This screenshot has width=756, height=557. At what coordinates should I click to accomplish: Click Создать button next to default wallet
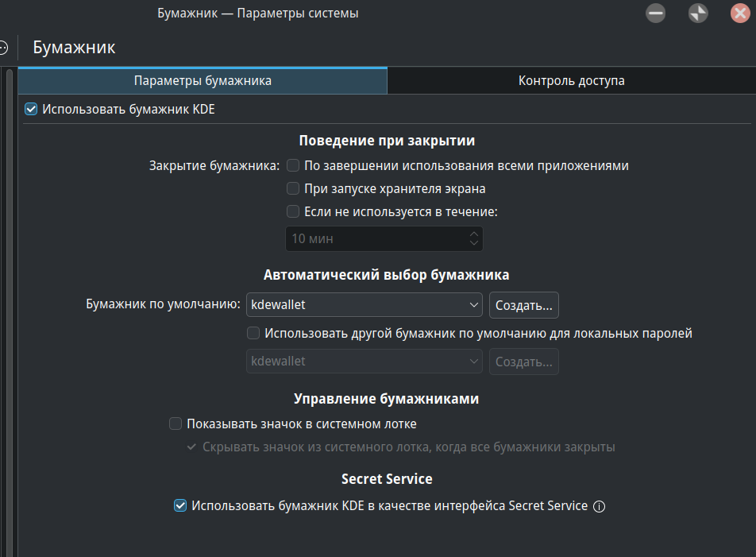(523, 304)
